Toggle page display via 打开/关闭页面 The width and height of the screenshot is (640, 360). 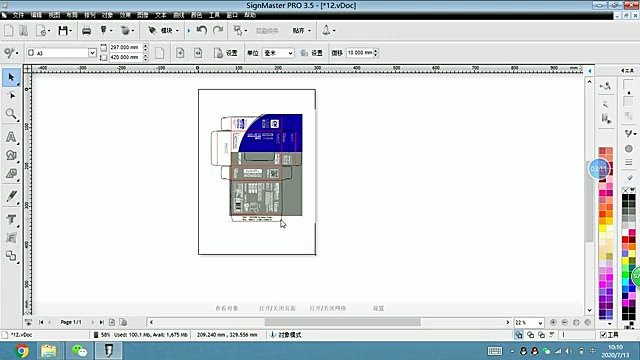tap(277, 308)
